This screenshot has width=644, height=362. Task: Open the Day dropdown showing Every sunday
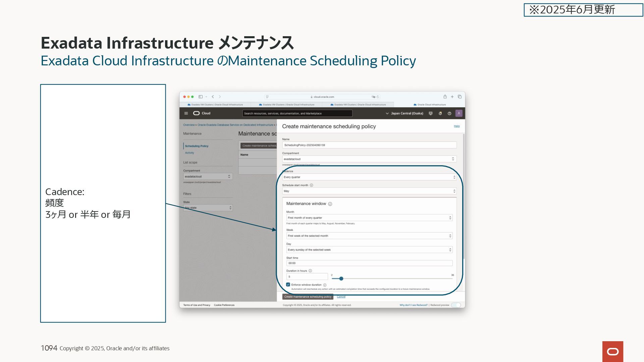[369, 250]
